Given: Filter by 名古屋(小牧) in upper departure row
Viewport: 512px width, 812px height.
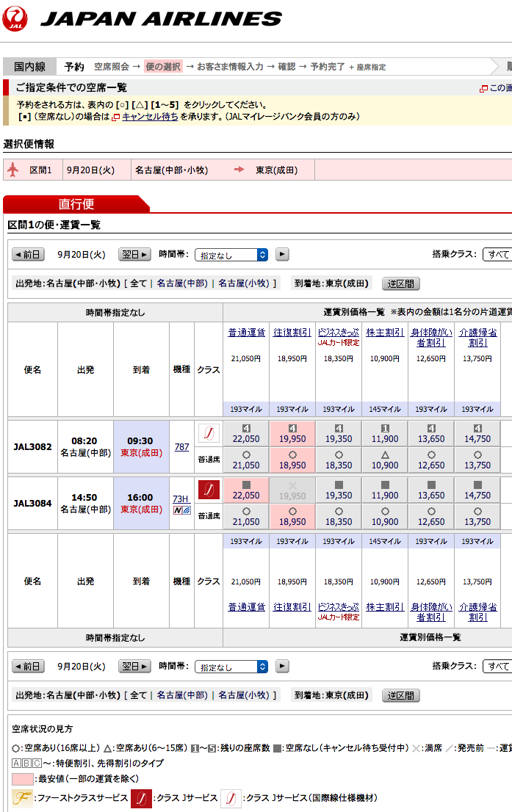Looking at the screenshot, I should (244, 283).
